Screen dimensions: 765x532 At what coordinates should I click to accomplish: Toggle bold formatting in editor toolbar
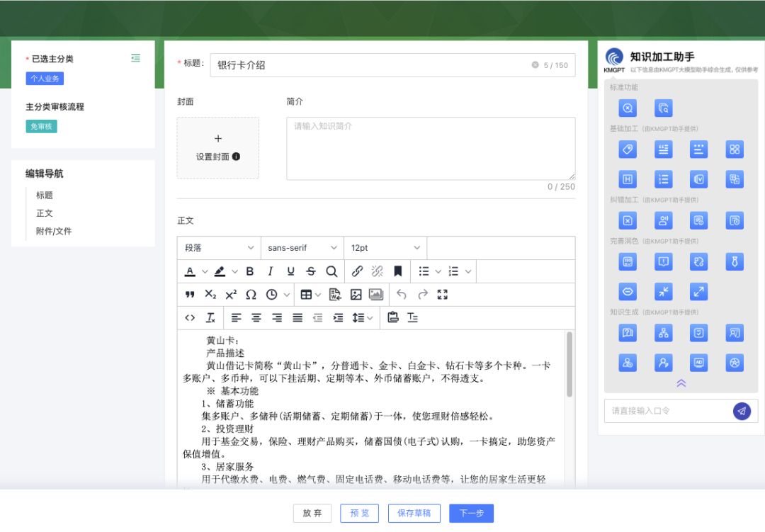pos(250,271)
